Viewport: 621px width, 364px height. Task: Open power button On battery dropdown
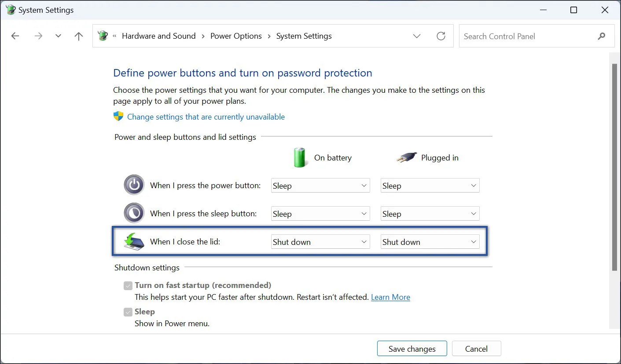tap(320, 186)
